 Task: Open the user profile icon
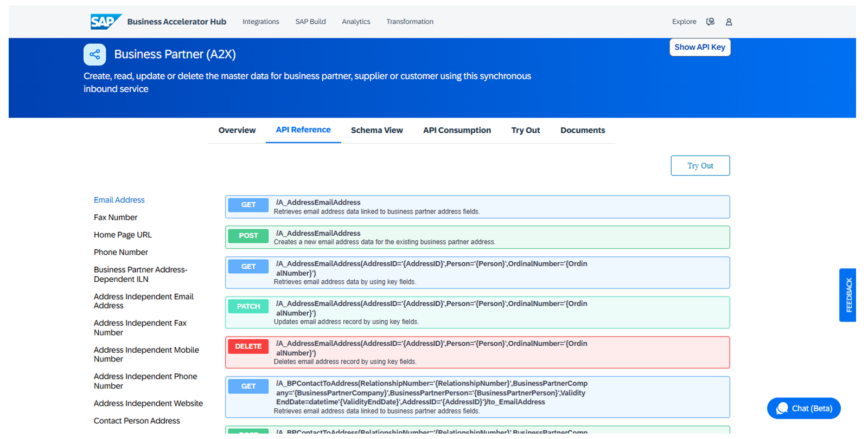[x=729, y=22]
